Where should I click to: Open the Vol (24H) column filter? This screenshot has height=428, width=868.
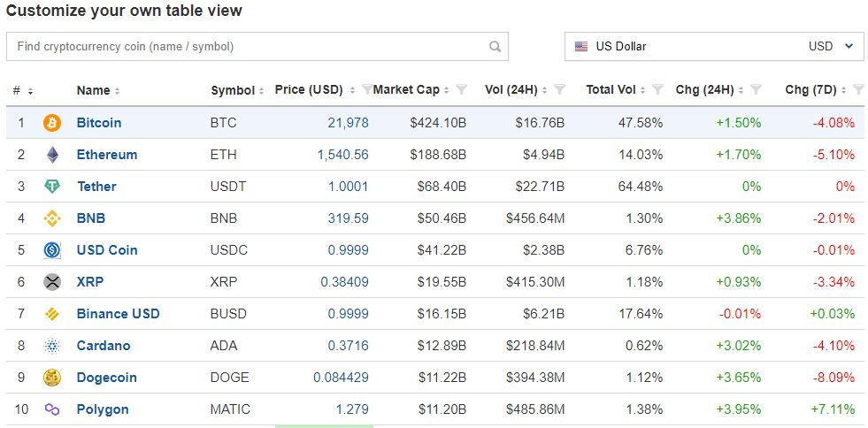(x=559, y=89)
